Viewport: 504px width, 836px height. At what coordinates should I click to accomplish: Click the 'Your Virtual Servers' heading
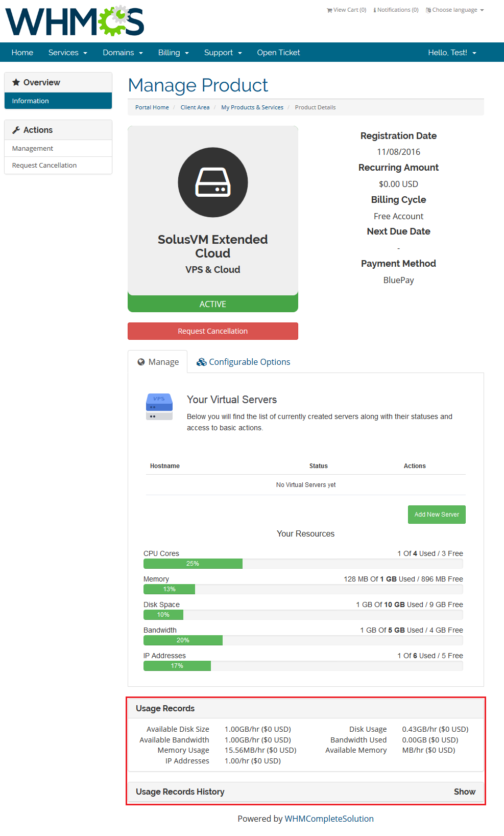click(232, 400)
